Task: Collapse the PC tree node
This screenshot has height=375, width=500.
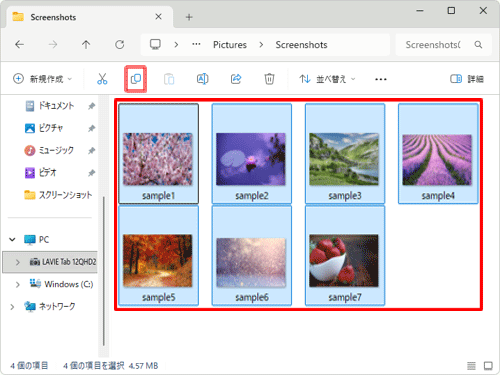Action: [12, 239]
